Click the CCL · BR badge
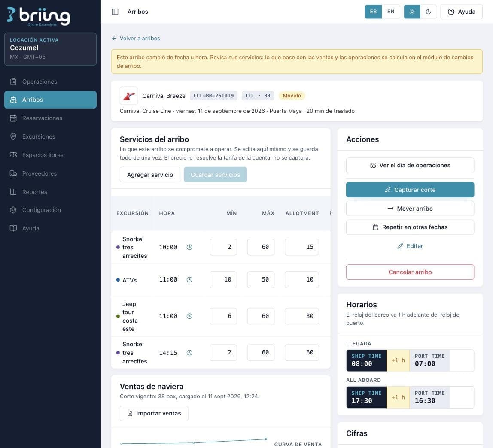The width and height of the screenshot is (493, 448). click(x=258, y=96)
